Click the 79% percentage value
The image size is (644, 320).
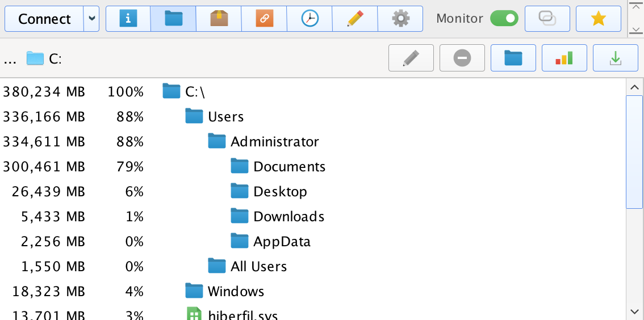pyautogui.click(x=130, y=167)
